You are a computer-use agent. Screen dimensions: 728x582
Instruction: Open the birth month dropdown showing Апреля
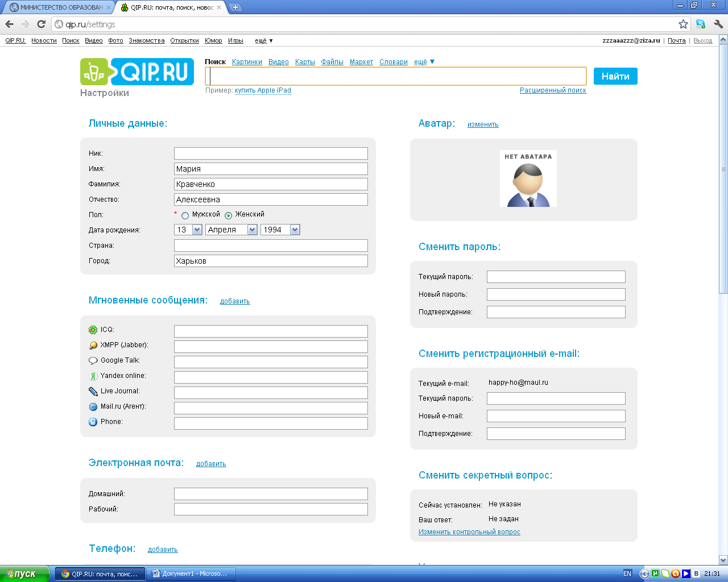(231, 230)
